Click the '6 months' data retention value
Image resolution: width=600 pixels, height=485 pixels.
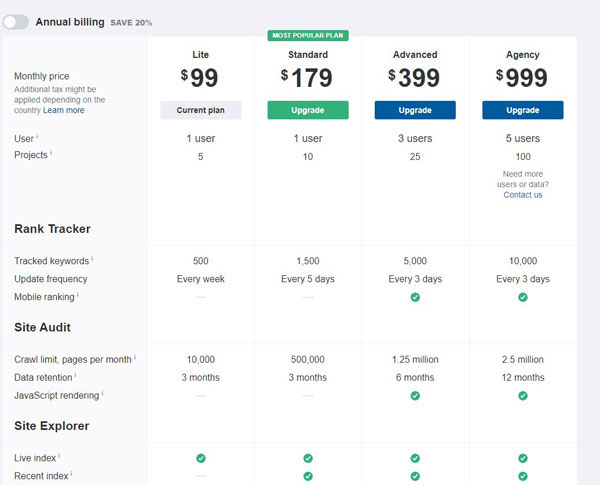(415, 377)
